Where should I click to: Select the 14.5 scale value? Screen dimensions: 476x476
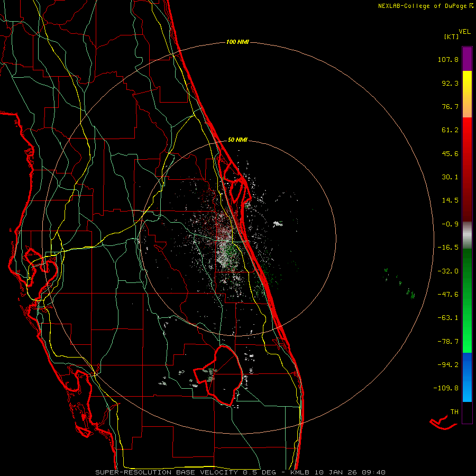pyautogui.click(x=450, y=200)
